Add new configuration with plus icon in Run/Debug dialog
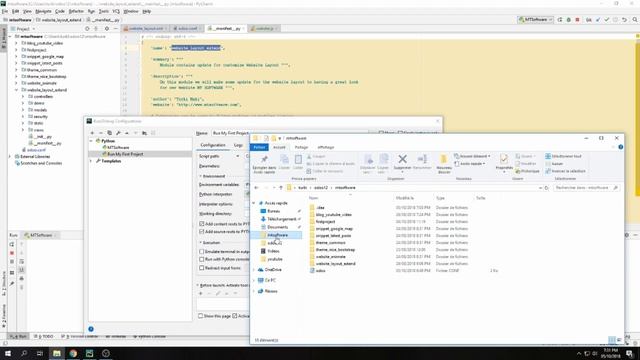The image size is (640, 360). point(92,133)
